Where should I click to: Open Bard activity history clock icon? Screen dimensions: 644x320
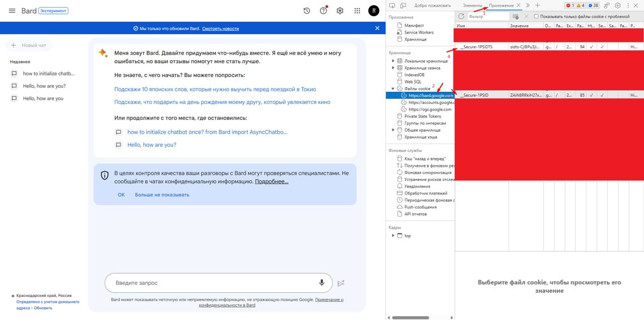tap(307, 11)
